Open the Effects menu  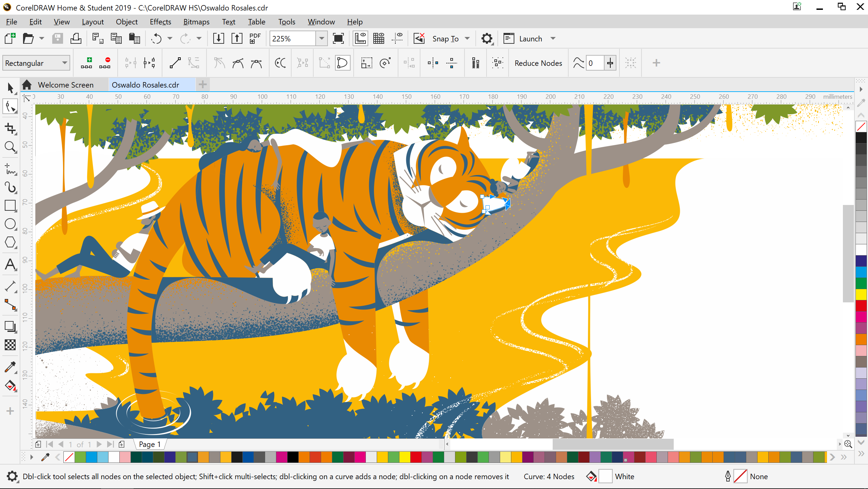pos(160,22)
